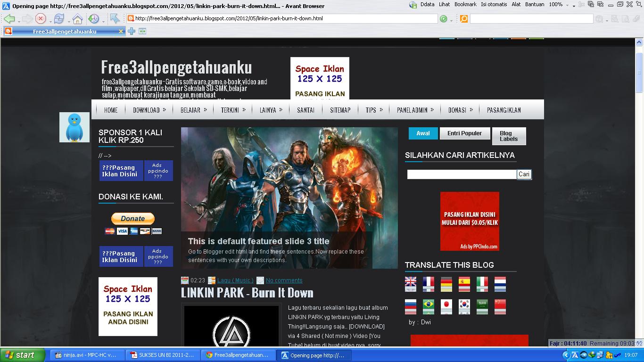This screenshot has height=362, width=644.
Task: Expand hidden tray icons with the arrow
Action: (x=566, y=355)
